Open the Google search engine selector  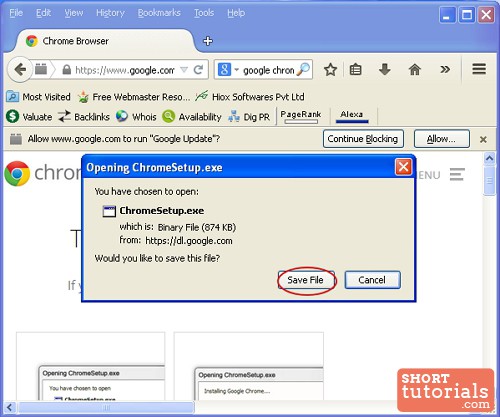228,70
